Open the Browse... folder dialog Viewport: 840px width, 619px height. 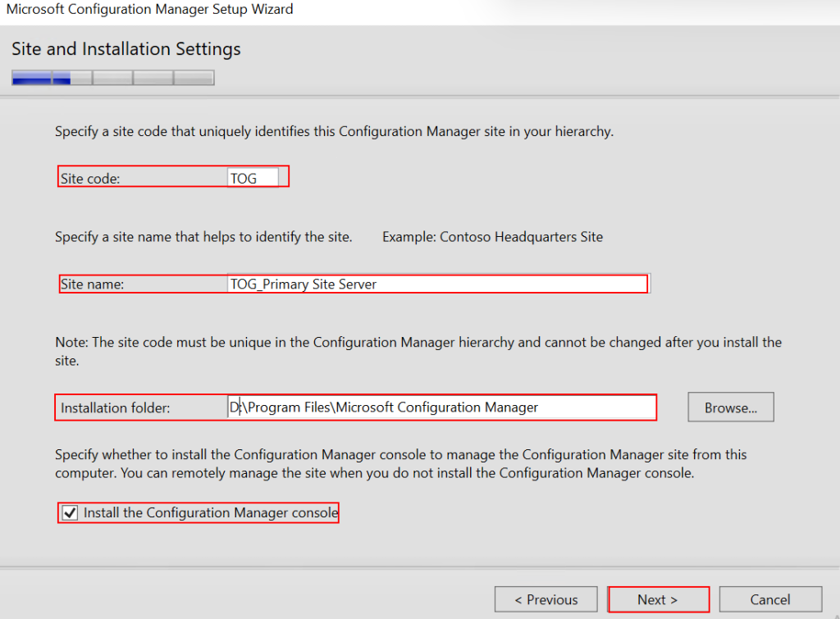click(x=730, y=407)
